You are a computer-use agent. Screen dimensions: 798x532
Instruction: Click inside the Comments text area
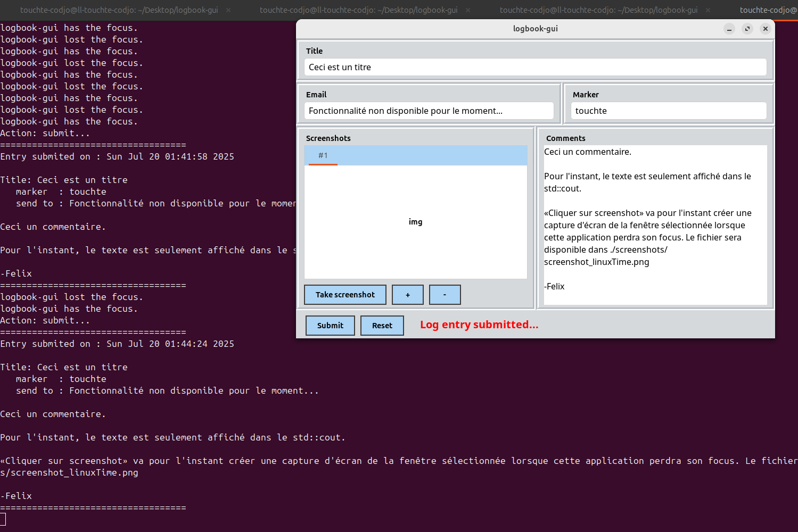pos(655,225)
